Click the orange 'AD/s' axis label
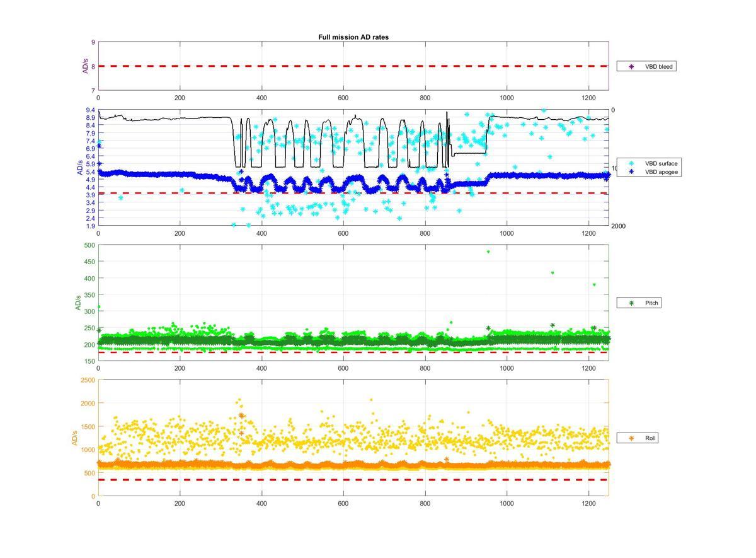The width and height of the screenshot is (756, 558). [x=75, y=438]
